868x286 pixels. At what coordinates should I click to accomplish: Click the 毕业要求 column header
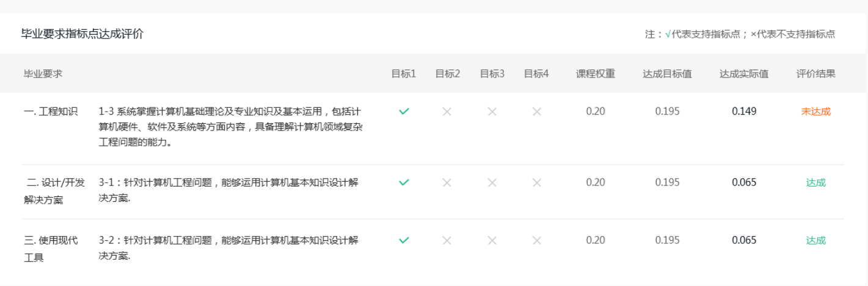click(x=43, y=74)
